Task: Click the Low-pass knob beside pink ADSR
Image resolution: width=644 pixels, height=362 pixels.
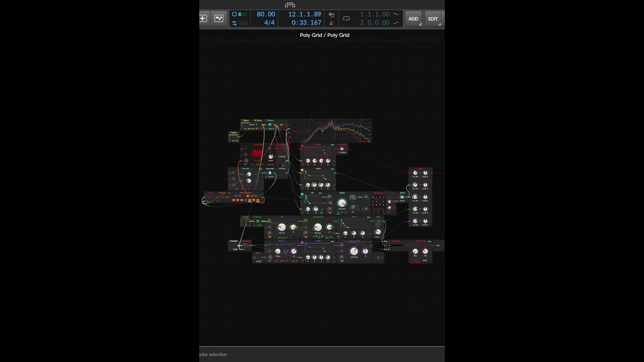Action: (342, 149)
